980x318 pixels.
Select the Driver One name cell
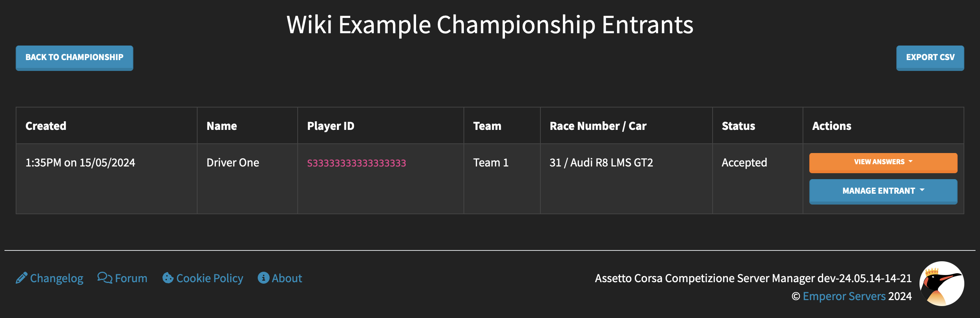click(232, 163)
